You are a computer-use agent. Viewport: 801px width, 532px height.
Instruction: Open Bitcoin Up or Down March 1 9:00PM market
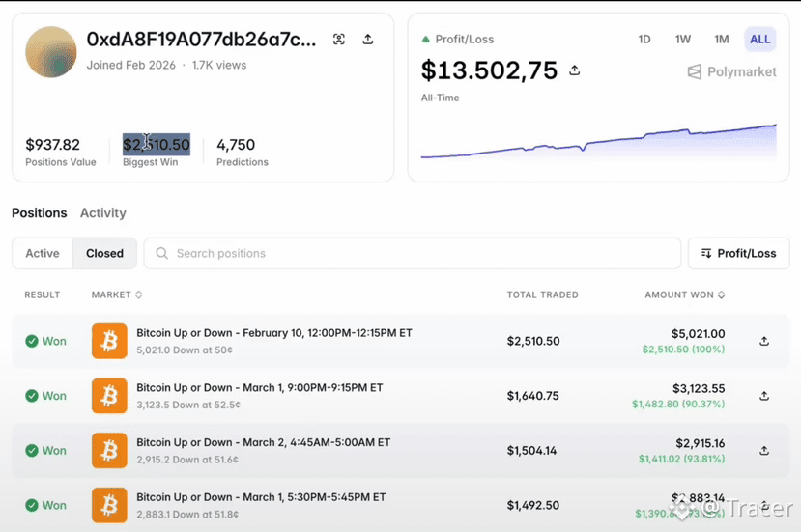[260, 387]
